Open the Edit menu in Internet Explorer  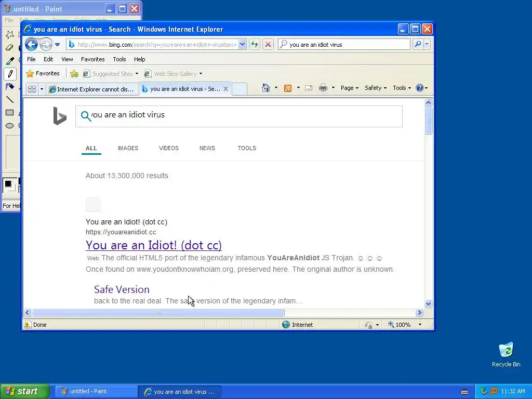48,59
